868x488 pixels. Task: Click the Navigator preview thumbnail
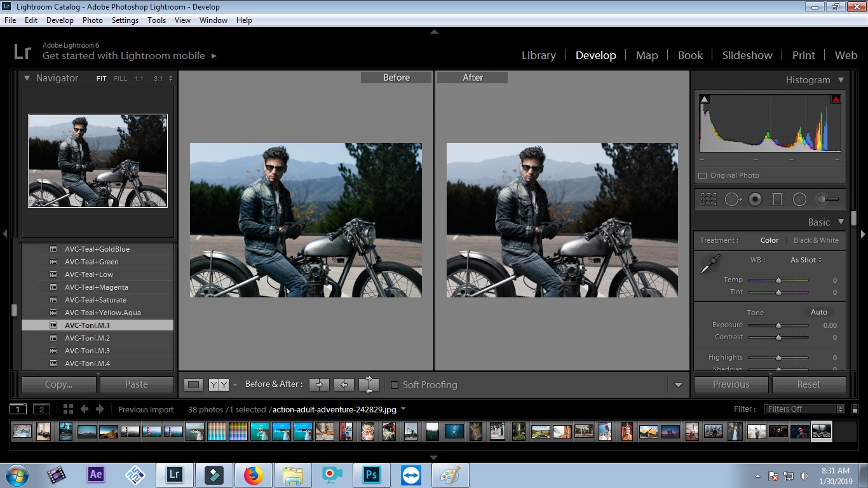click(98, 161)
